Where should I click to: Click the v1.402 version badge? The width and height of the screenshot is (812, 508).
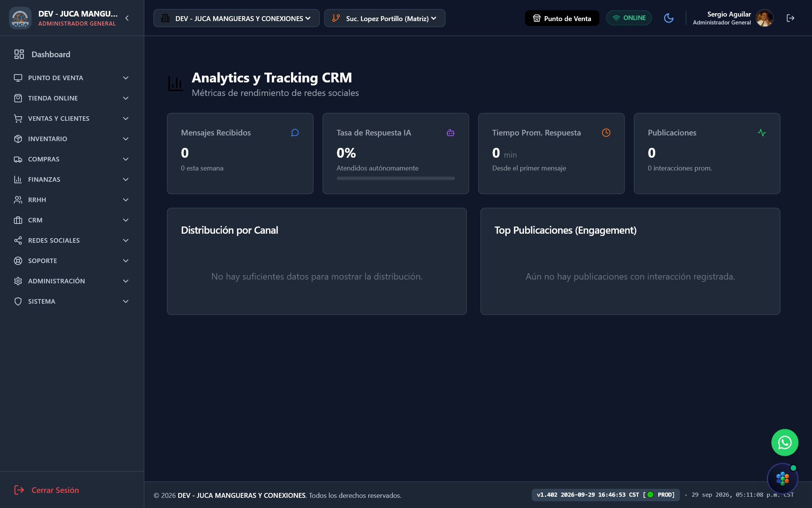click(606, 495)
